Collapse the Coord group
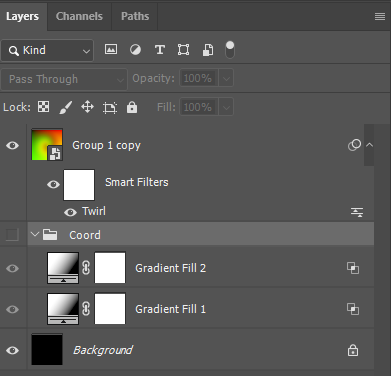The image size is (391, 376). [x=35, y=234]
